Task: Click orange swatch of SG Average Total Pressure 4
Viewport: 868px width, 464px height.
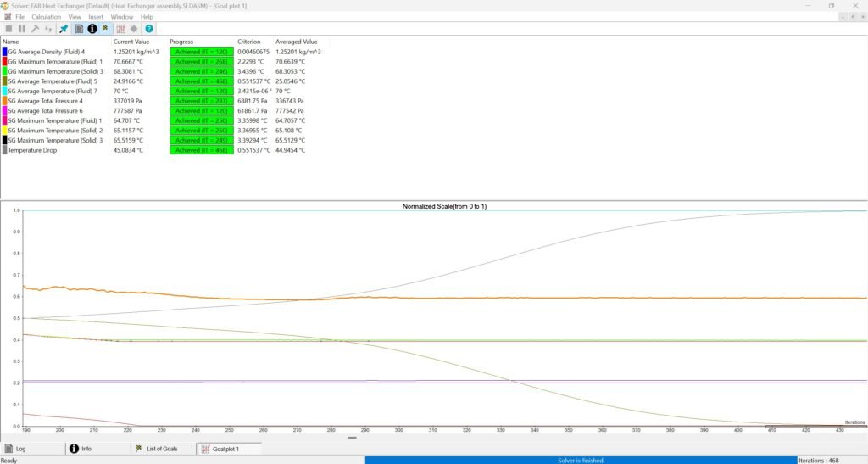Action: [x=4, y=101]
